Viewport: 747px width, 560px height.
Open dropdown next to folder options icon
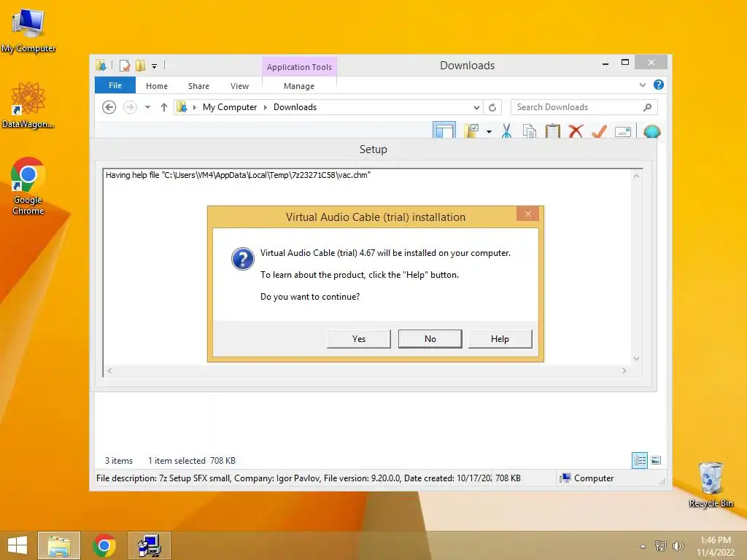pos(489,131)
